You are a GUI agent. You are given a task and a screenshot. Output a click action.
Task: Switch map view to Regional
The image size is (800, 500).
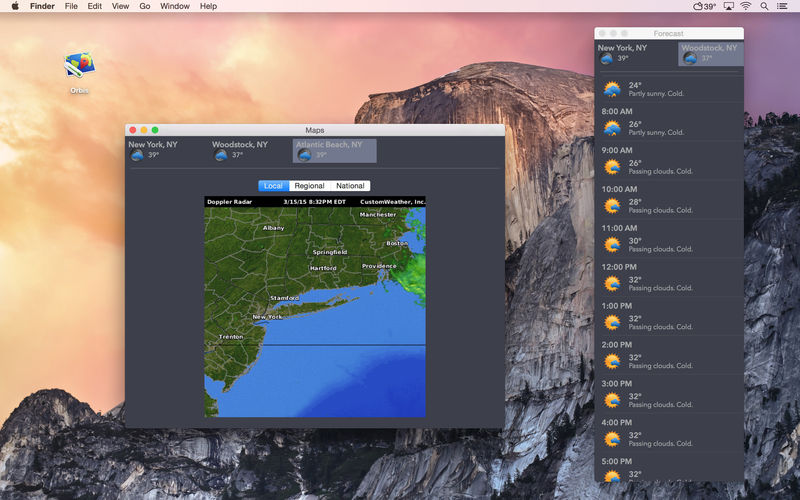point(309,186)
